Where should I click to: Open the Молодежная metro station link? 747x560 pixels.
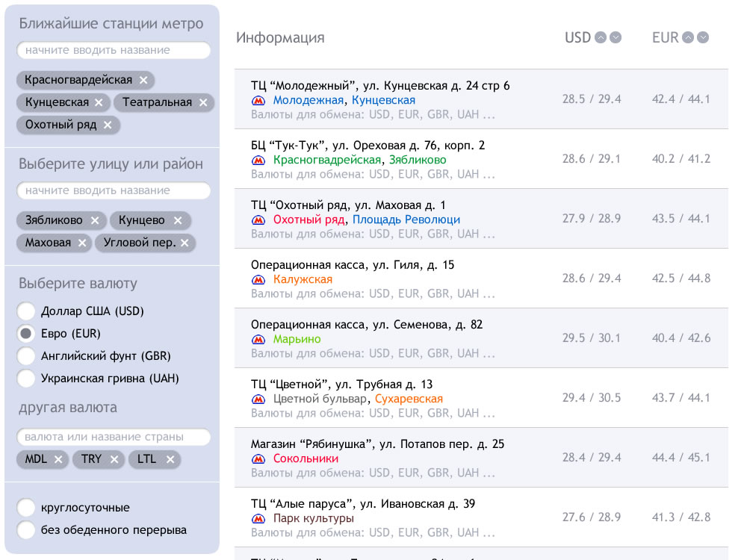click(308, 100)
